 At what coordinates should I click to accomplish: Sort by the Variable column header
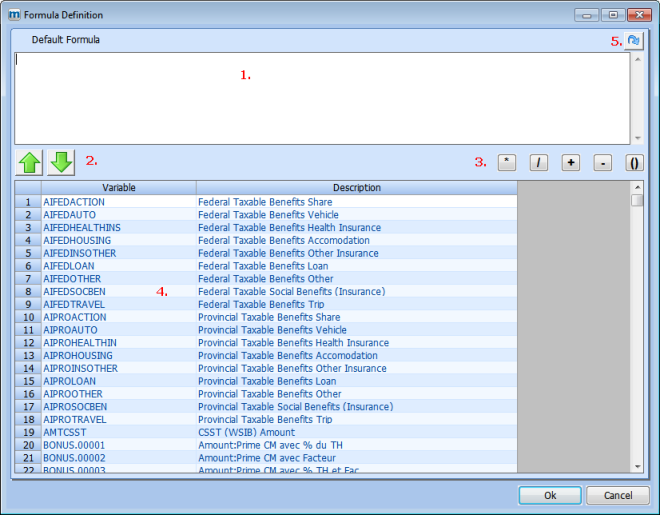[x=119, y=188]
